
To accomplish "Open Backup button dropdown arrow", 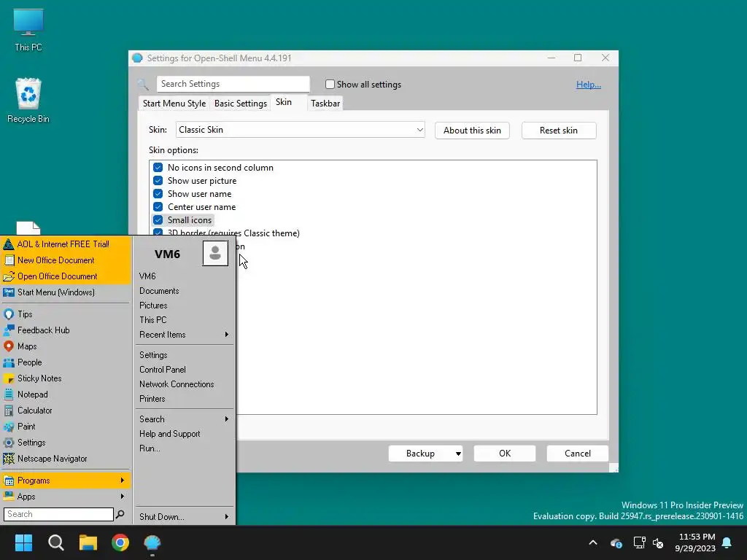I will coord(458,454).
